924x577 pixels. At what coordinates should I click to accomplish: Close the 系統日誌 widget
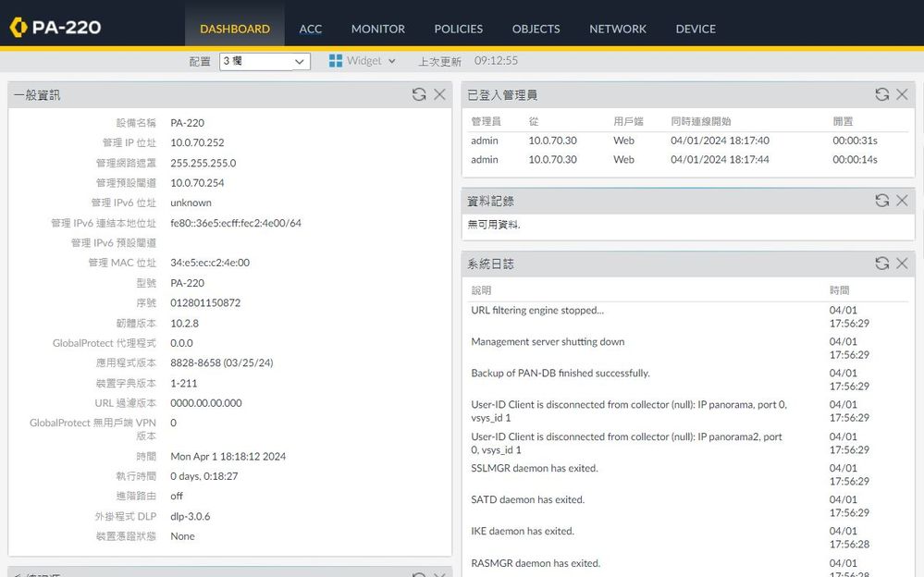point(902,264)
